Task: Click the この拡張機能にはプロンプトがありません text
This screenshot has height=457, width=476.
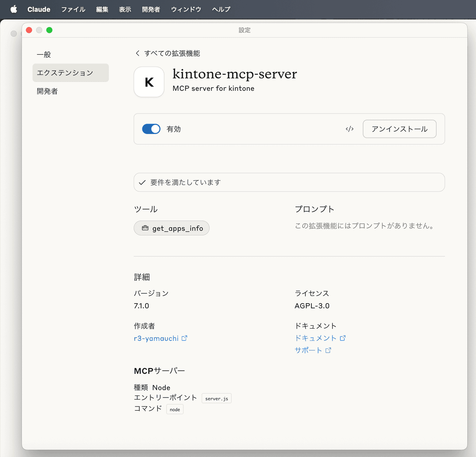Action: (x=365, y=226)
